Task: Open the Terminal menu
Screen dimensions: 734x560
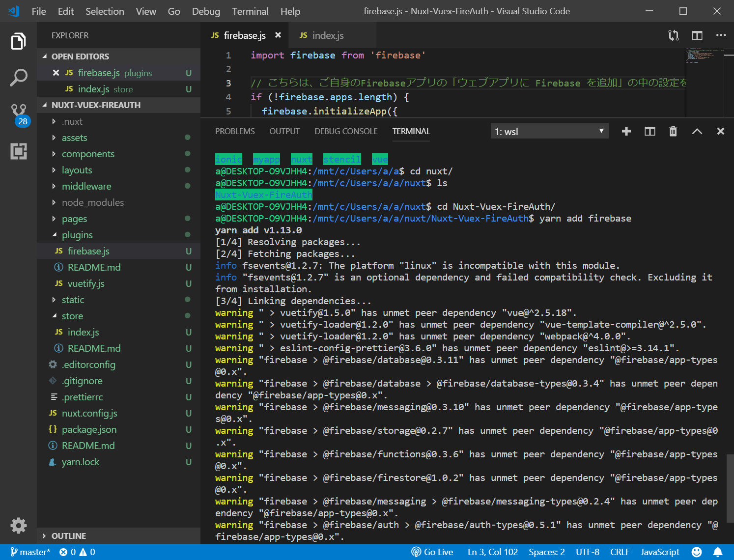Action: click(x=250, y=11)
